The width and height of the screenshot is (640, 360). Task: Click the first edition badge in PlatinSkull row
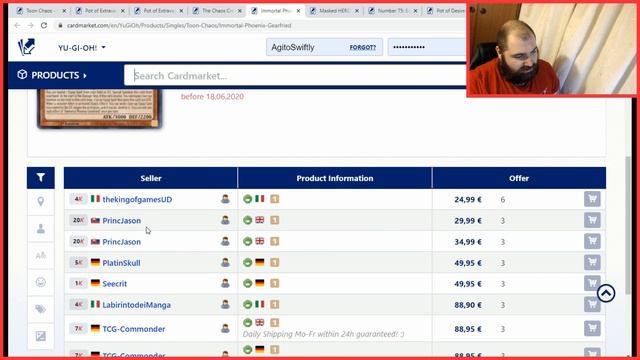pyautogui.click(x=275, y=262)
